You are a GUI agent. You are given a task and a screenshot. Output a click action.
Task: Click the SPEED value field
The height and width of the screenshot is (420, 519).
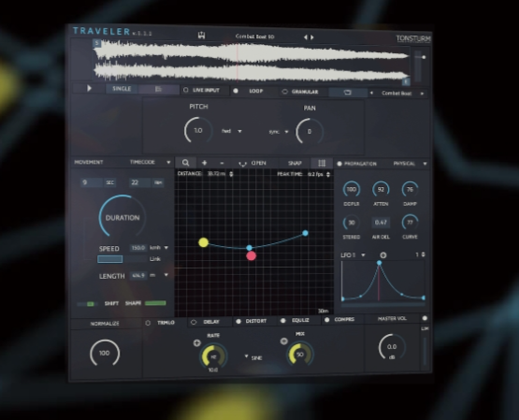pyautogui.click(x=138, y=248)
